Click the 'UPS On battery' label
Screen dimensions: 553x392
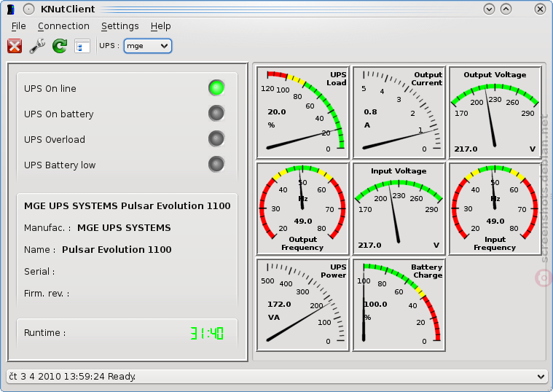pos(58,114)
